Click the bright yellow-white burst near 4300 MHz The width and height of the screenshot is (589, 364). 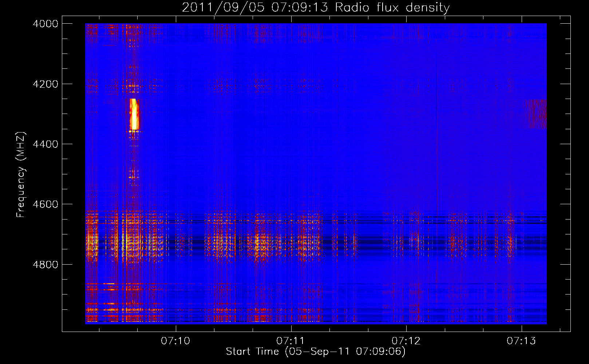(134, 114)
